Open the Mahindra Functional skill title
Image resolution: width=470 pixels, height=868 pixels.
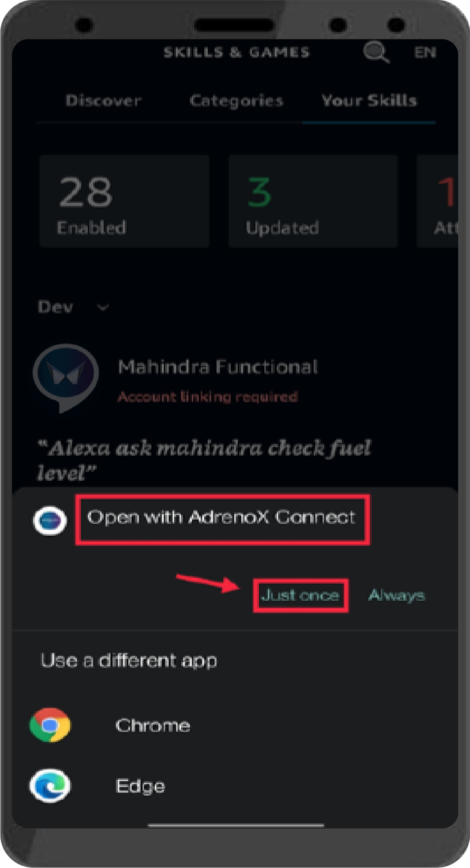tap(218, 367)
